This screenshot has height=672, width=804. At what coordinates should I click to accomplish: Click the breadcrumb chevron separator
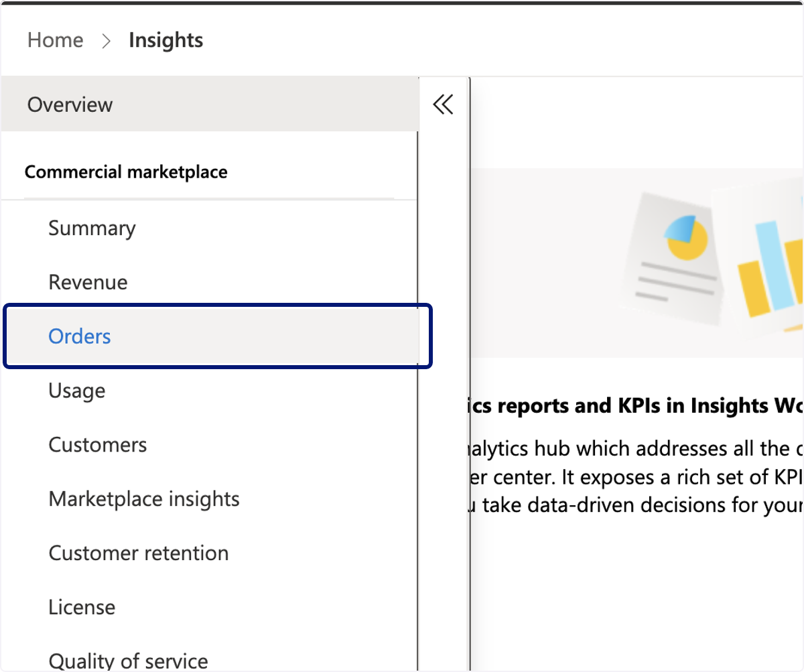(106, 41)
